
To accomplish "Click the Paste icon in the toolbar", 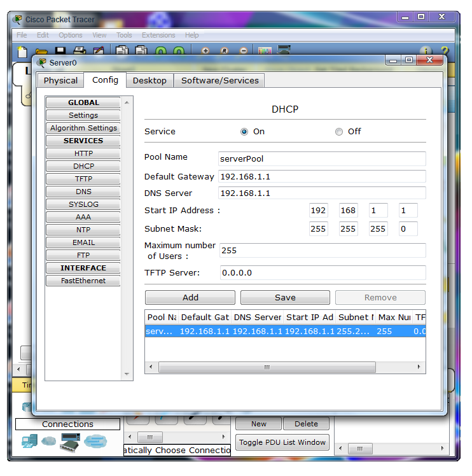I will point(141,50).
